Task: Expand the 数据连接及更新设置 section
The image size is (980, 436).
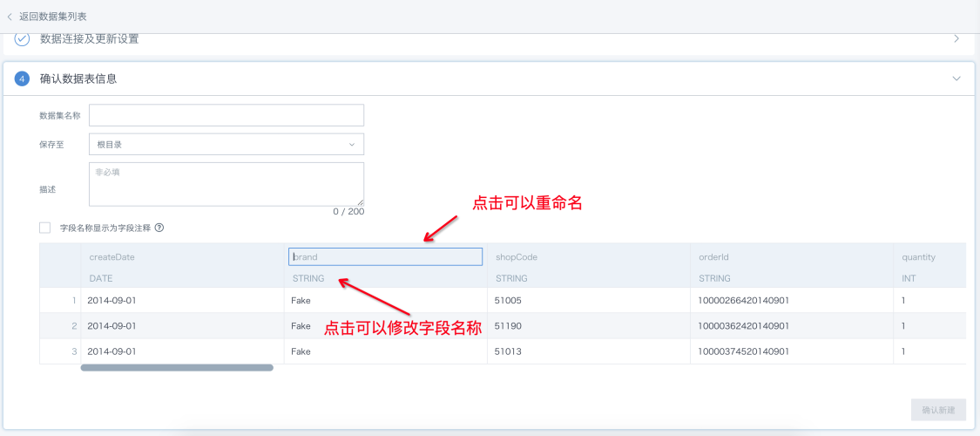Action: [x=956, y=39]
